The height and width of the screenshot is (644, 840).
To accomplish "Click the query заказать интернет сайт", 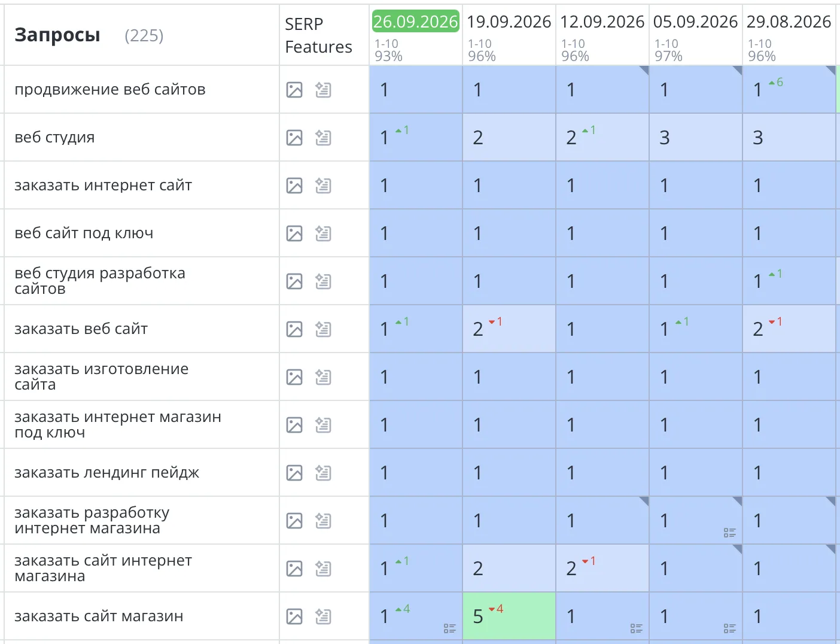I will click(103, 186).
